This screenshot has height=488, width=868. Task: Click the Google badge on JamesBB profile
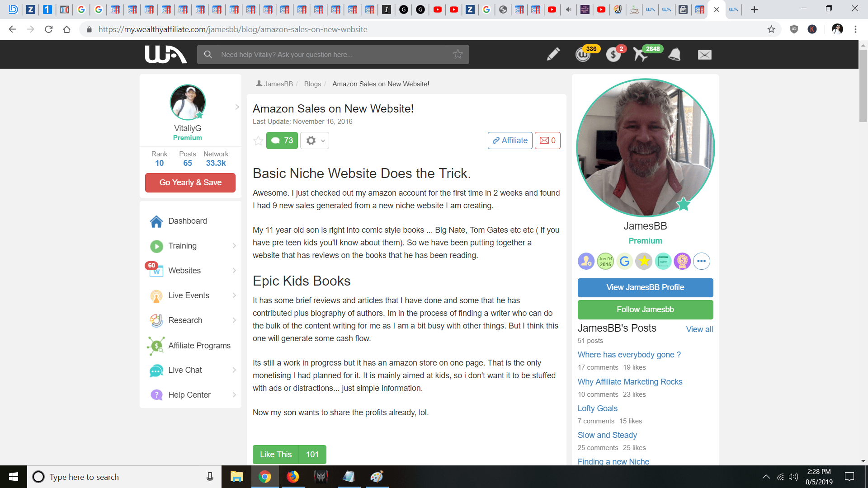(x=625, y=261)
